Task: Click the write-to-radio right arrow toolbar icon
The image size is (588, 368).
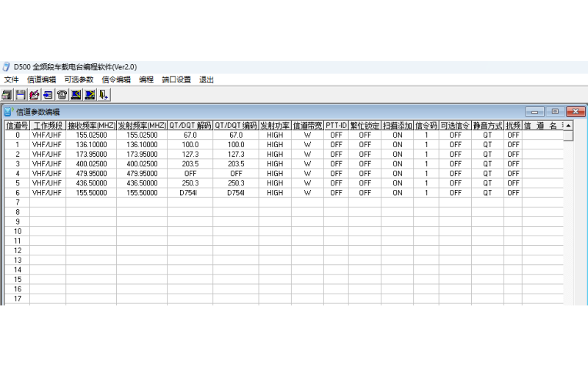Action: [x=90, y=95]
